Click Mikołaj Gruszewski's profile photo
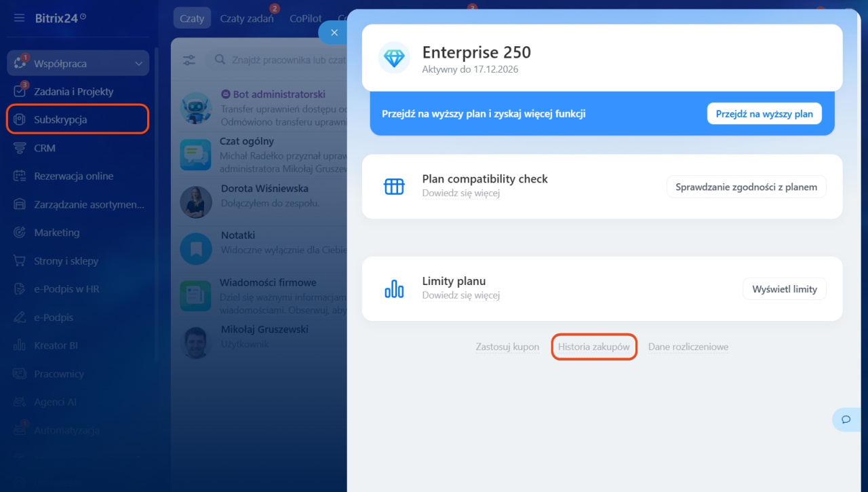The width and height of the screenshot is (868, 492). click(x=196, y=343)
